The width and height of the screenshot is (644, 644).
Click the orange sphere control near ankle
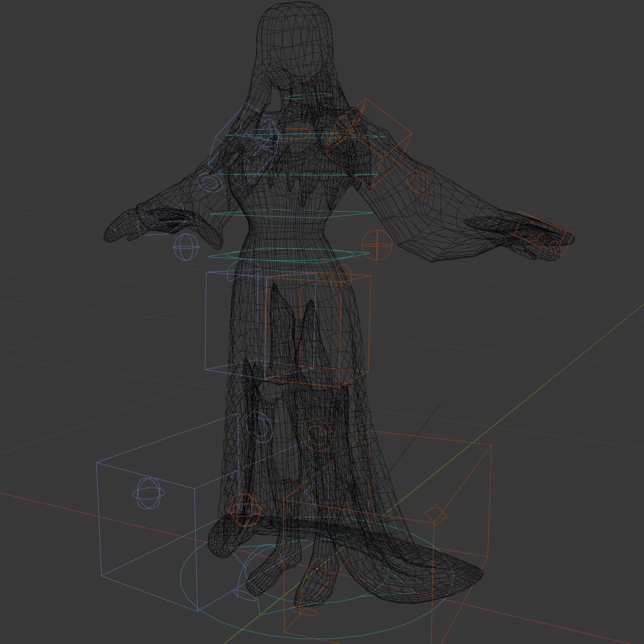(244, 510)
